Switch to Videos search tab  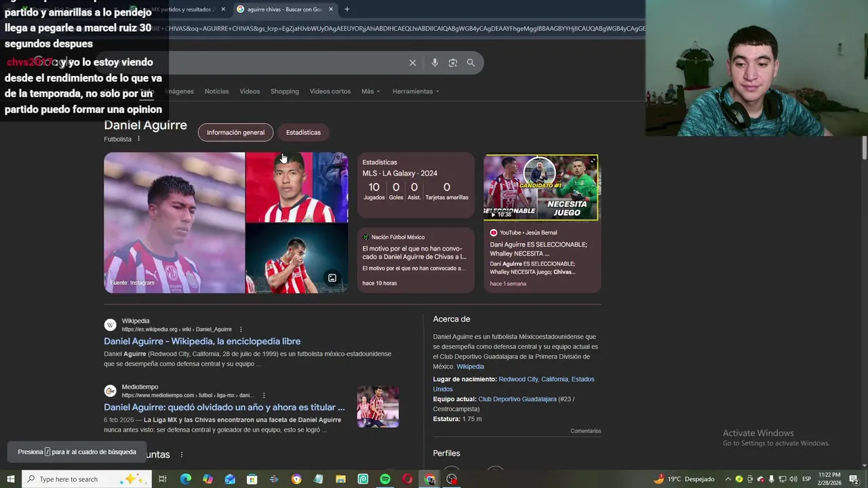(x=250, y=91)
